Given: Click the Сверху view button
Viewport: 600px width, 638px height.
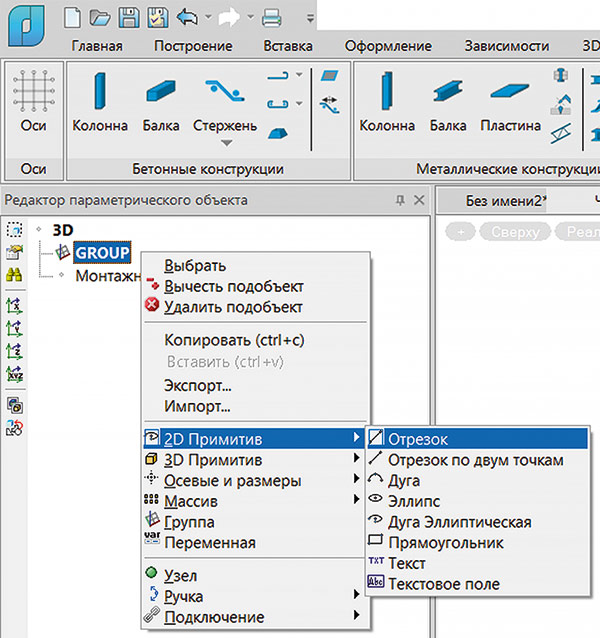Looking at the screenshot, I should tap(515, 232).
